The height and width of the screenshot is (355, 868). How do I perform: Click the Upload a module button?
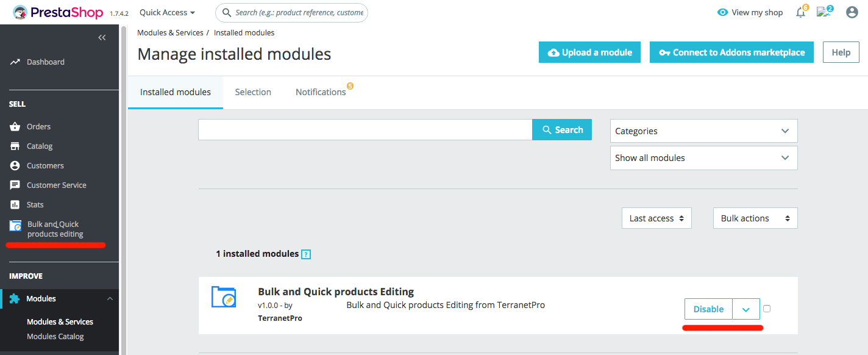[x=589, y=52]
